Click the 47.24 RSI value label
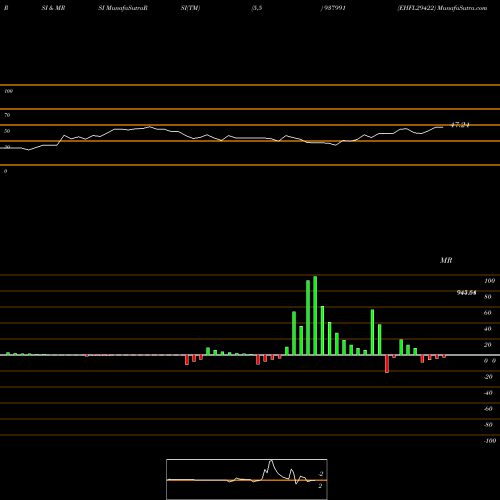The width and height of the screenshot is (500, 500). point(460,125)
